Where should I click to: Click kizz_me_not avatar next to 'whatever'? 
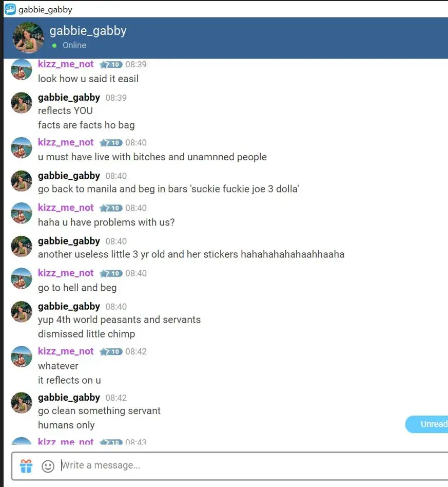click(22, 357)
